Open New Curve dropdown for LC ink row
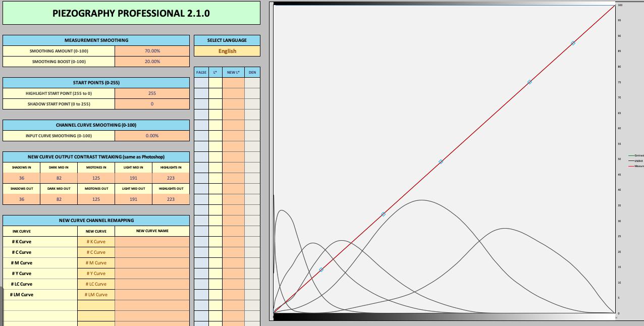 pyautogui.click(x=96, y=284)
